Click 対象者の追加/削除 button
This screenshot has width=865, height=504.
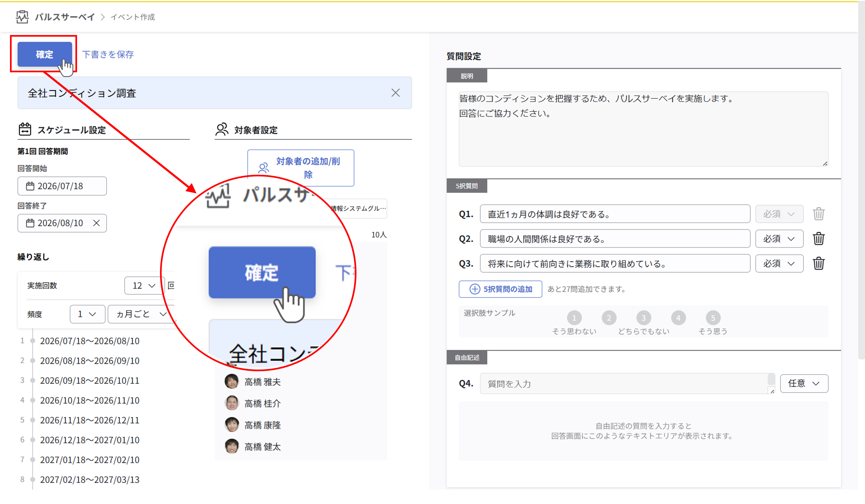301,168
